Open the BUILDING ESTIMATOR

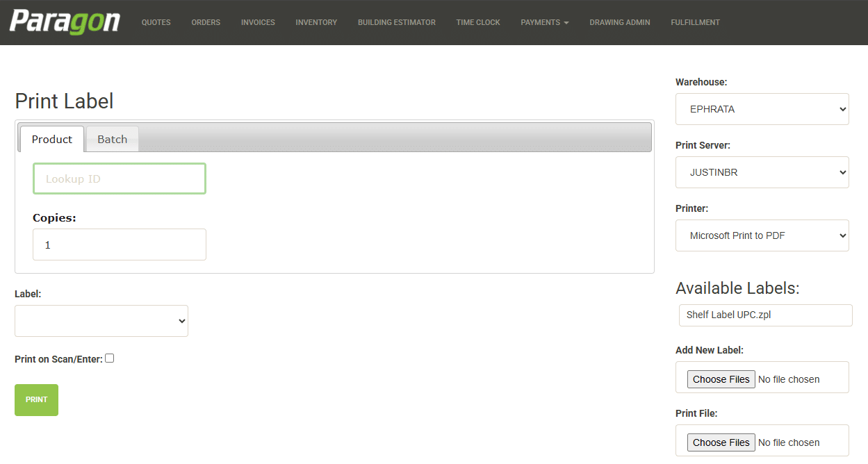tap(396, 22)
